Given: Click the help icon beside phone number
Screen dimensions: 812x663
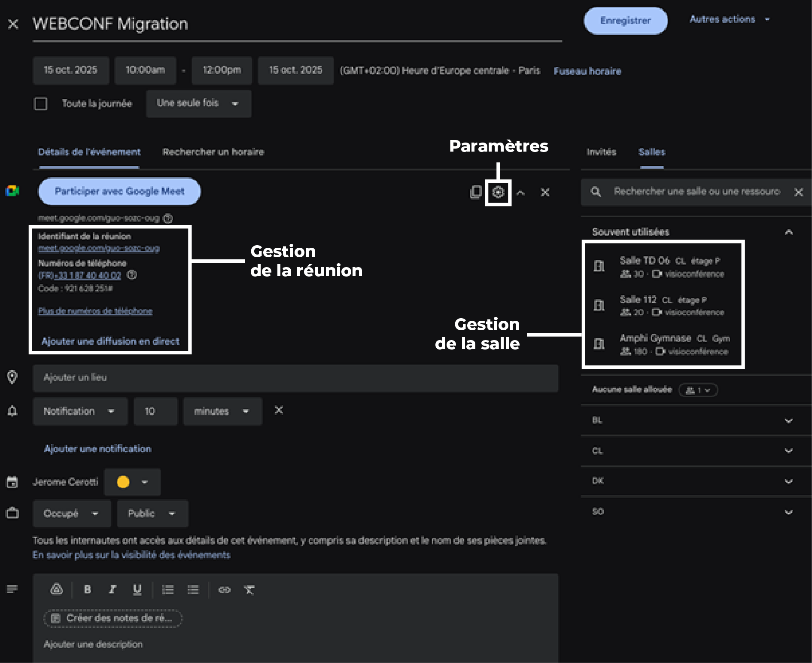Looking at the screenshot, I should (132, 275).
